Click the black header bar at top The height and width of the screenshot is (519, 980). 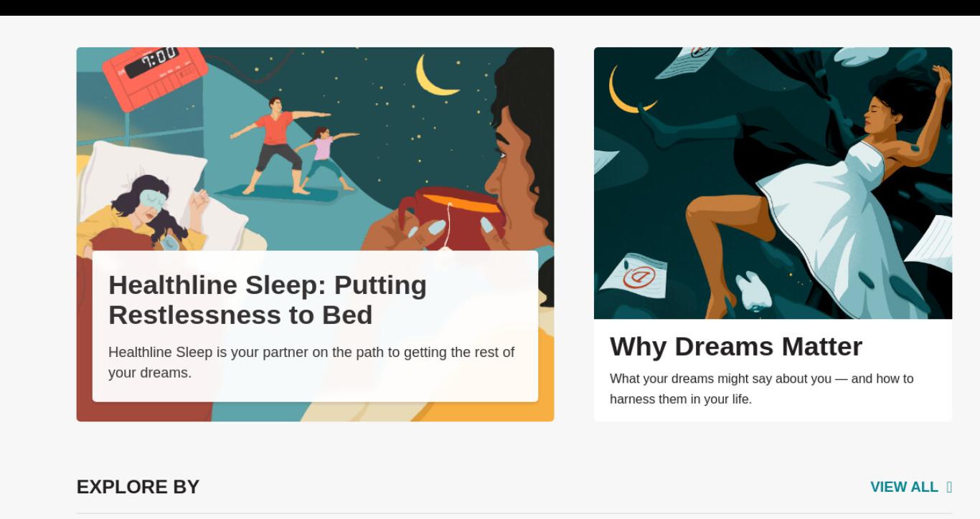click(490, 8)
